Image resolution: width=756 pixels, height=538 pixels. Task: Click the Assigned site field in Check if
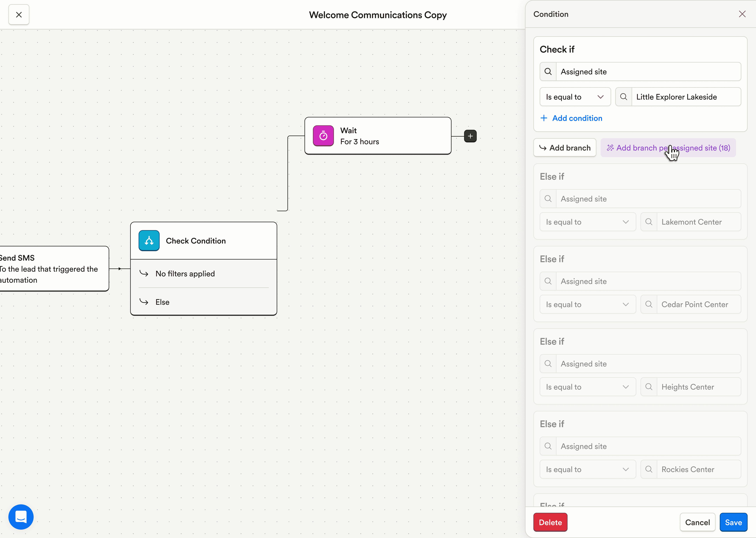[x=640, y=72]
